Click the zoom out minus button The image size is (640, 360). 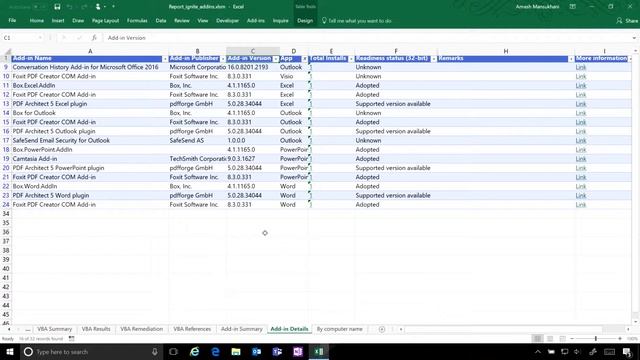[572, 338]
